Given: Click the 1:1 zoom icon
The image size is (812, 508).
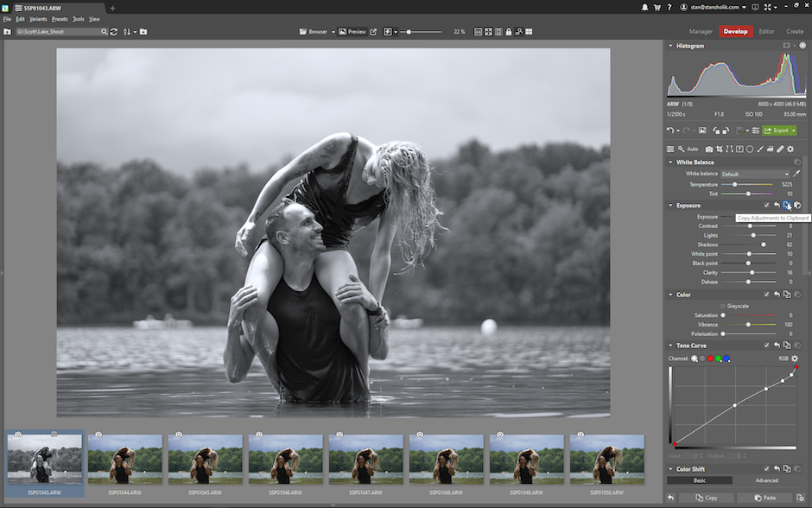Looking at the screenshot, I should click(x=478, y=32).
